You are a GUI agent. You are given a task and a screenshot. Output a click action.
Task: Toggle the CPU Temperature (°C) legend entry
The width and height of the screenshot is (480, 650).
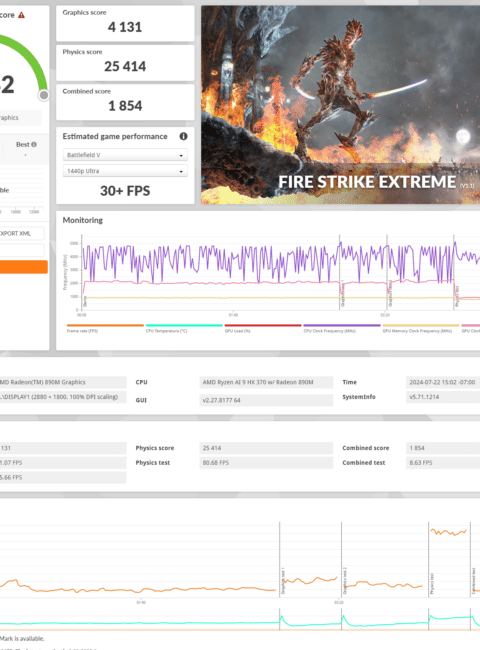pyautogui.click(x=184, y=328)
